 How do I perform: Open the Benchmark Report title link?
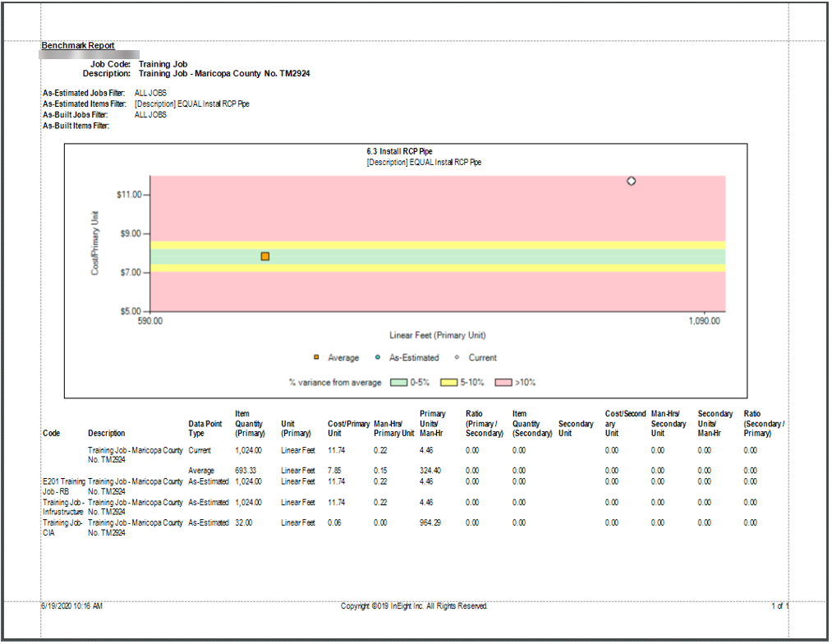(77, 45)
